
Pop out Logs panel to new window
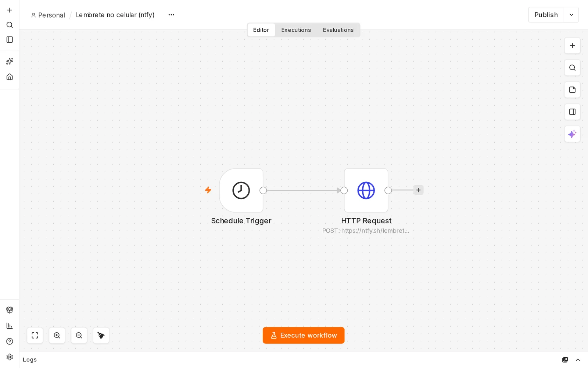click(565, 360)
